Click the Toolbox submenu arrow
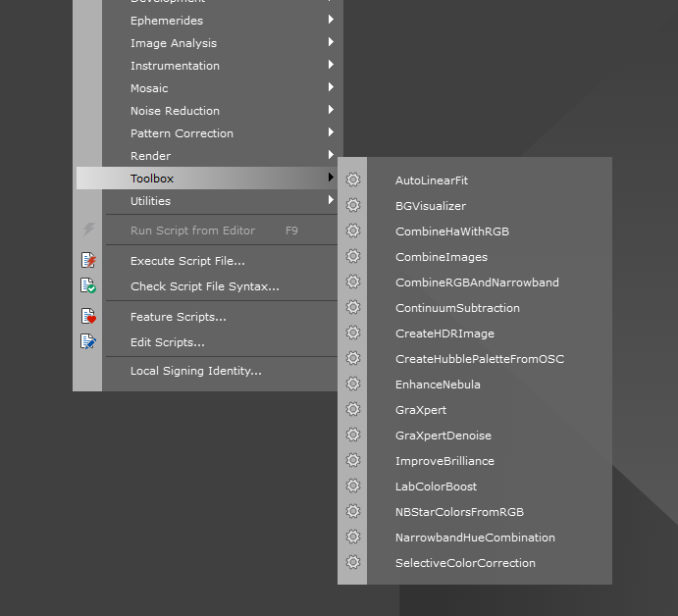The image size is (678, 616). pos(331,177)
